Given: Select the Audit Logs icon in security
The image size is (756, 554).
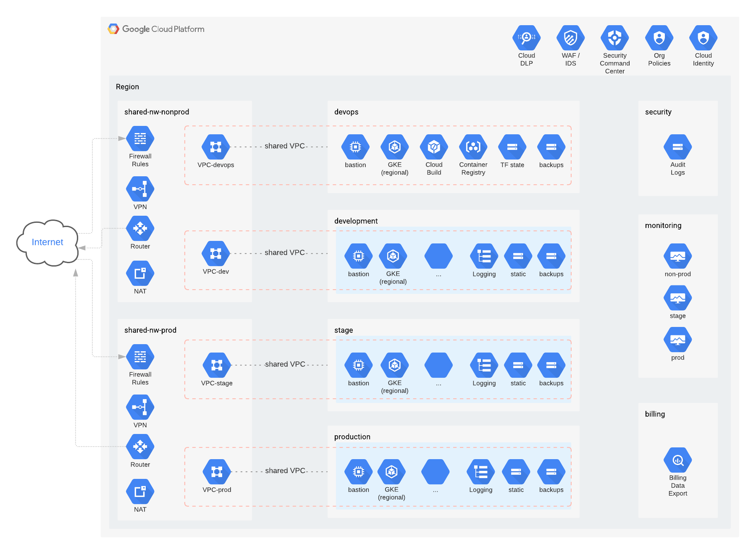Looking at the screenshot, I should coord(677,147).
